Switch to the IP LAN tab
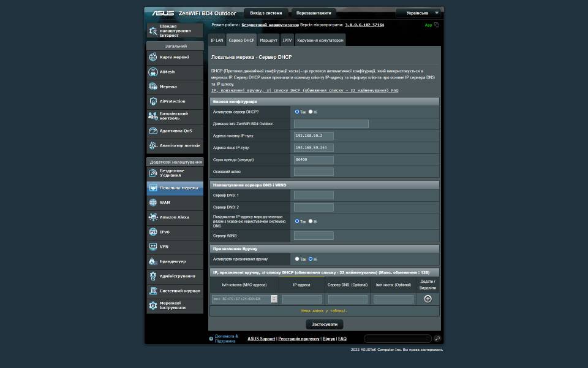Viewport: 588px width, 368px height. point(217,40)
